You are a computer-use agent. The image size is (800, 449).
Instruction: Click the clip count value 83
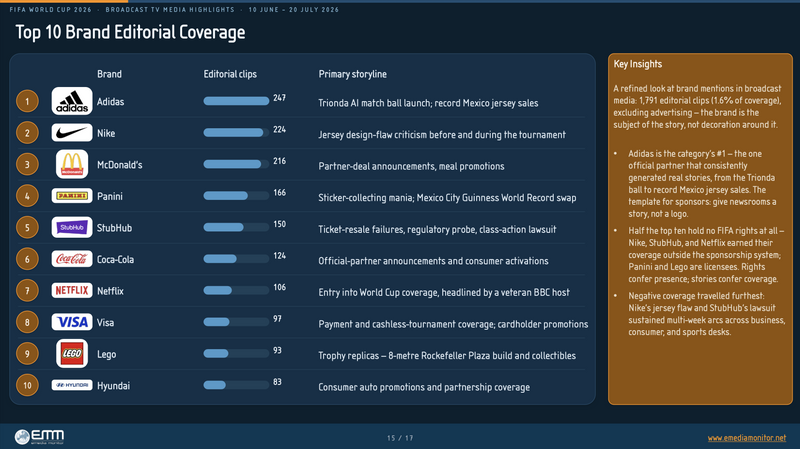(277, 382)
